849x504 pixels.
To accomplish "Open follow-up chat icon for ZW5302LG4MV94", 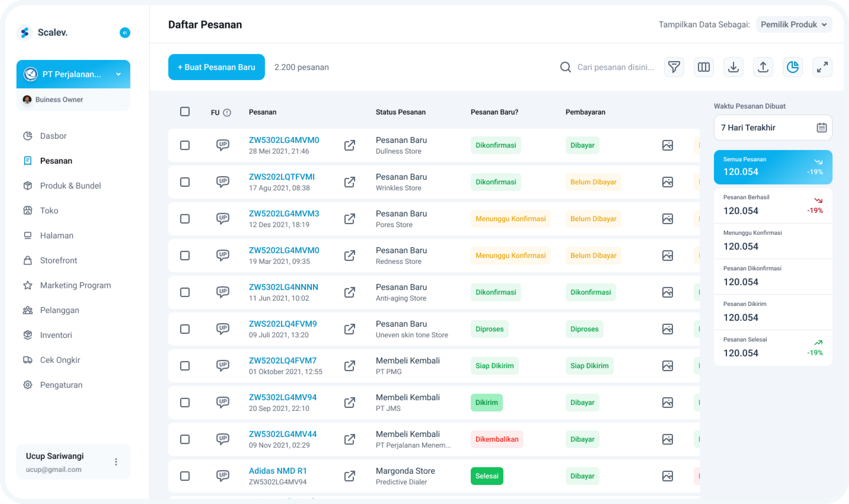I will pyautogui.click(x=223, y=402).
